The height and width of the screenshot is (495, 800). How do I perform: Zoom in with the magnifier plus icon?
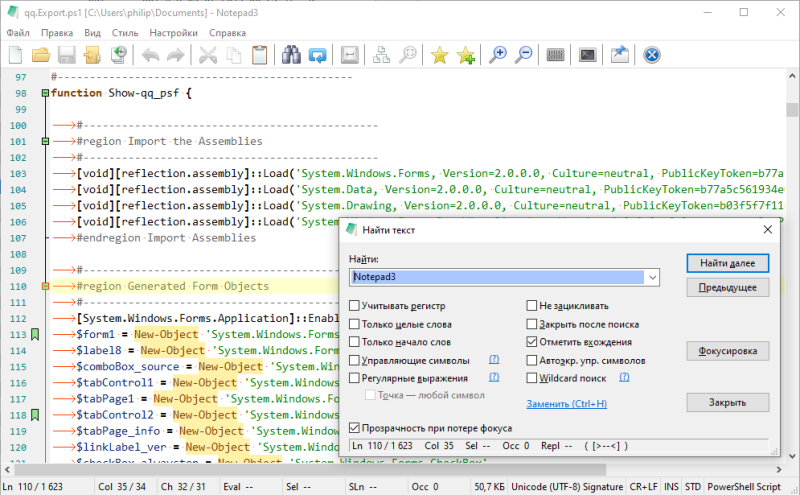coord(497,56)
